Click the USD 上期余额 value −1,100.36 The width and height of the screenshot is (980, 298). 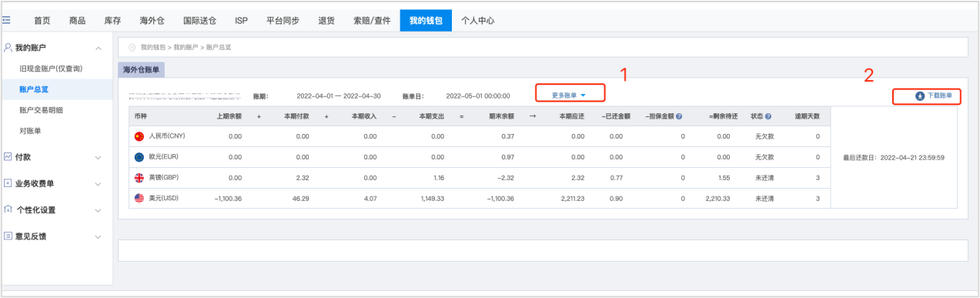click(x=227, y=198)
